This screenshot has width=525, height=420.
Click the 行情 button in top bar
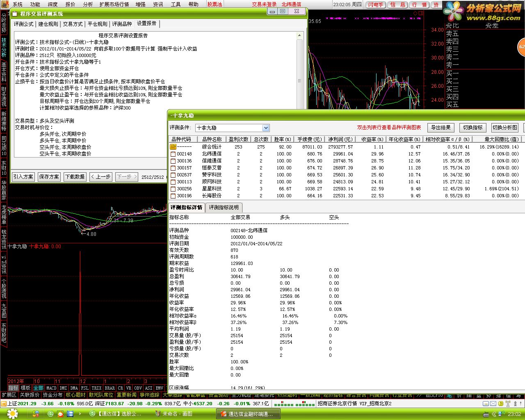[x=419, y=5]
